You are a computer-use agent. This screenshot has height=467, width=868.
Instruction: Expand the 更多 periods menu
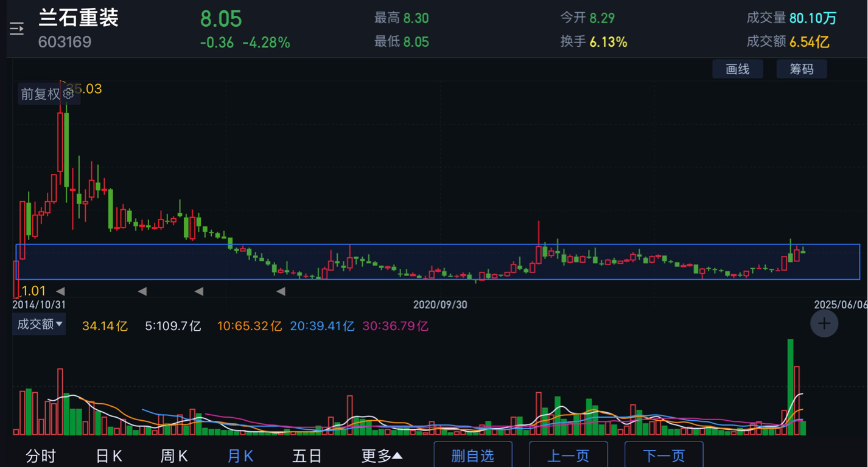[x=382, y=455]
